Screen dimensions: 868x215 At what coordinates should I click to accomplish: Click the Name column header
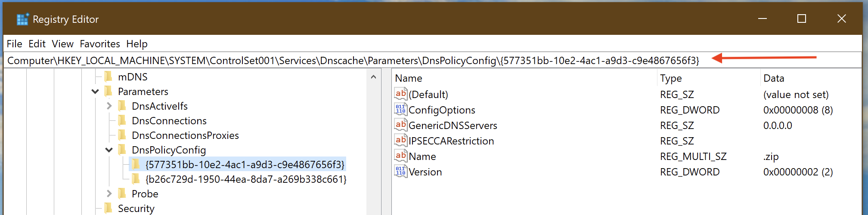point(409,78)
